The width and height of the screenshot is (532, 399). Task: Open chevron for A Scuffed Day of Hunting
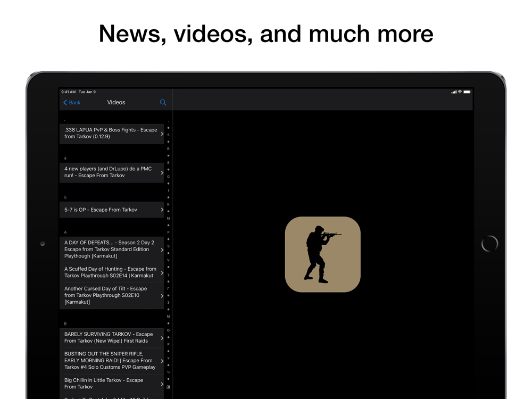click(162, 273)
